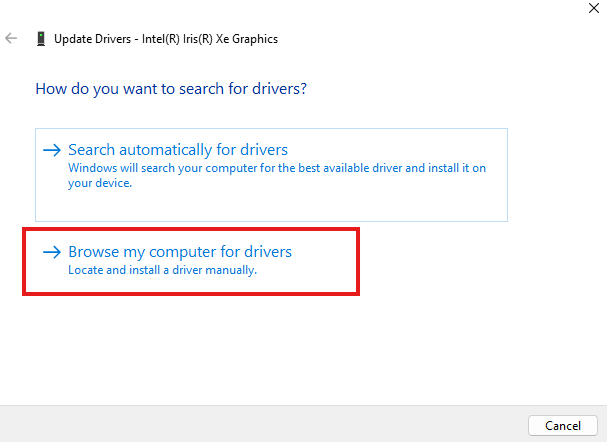Go back using the left arrow
This screenshot has height=442, width=607.
tap(11, 38)
